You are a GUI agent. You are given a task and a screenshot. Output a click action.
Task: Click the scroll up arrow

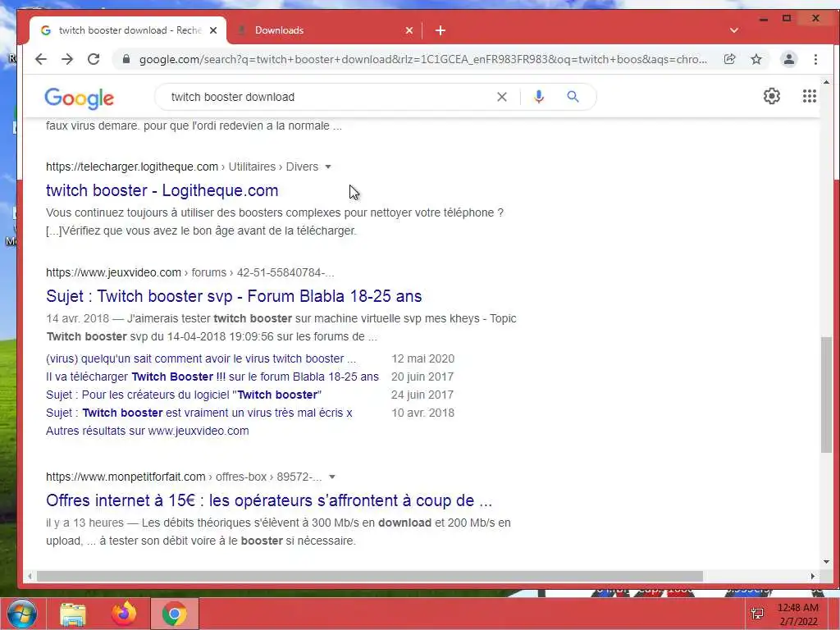point(826,83)
